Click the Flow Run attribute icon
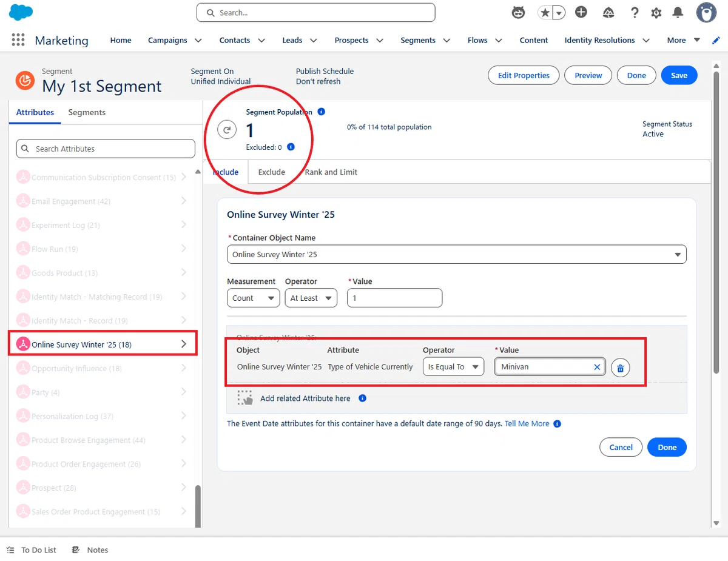The image size is (728, 561). 23,249
